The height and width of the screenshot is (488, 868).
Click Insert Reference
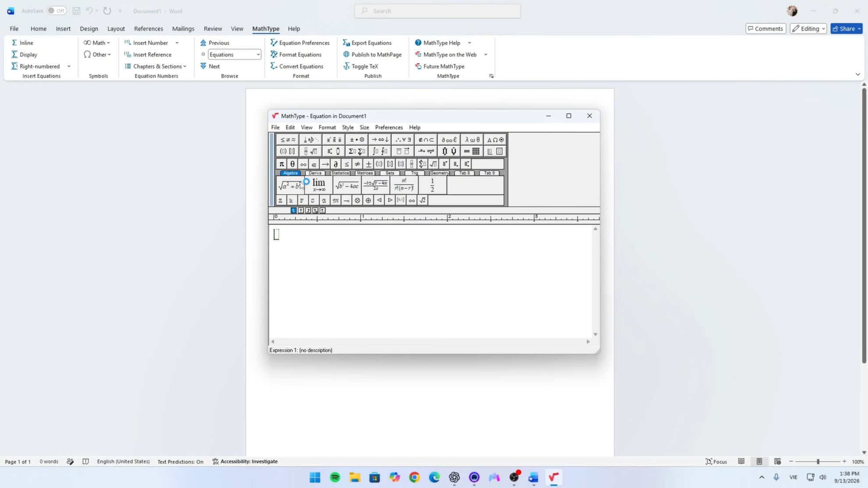tap(148, 54)
